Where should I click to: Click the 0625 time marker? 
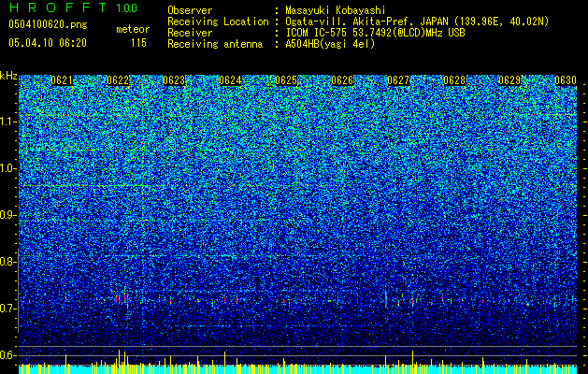286,80
